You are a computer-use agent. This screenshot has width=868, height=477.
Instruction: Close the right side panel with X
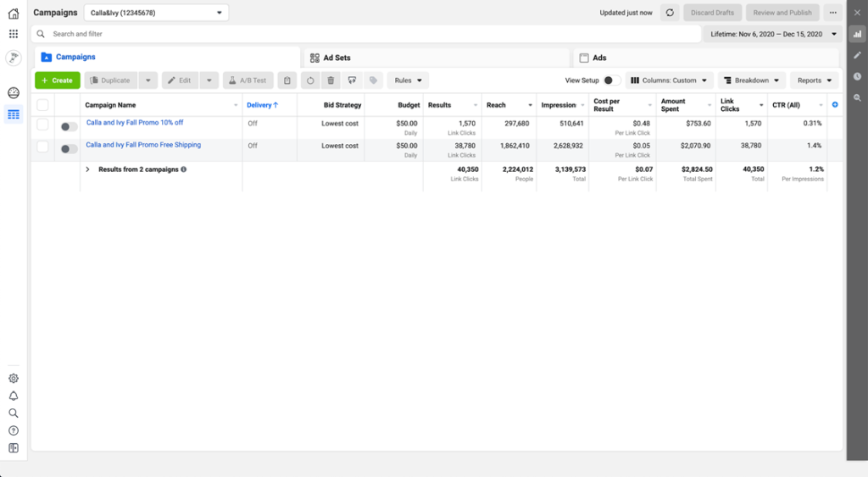pyautogui.click(x=857, y=13)
